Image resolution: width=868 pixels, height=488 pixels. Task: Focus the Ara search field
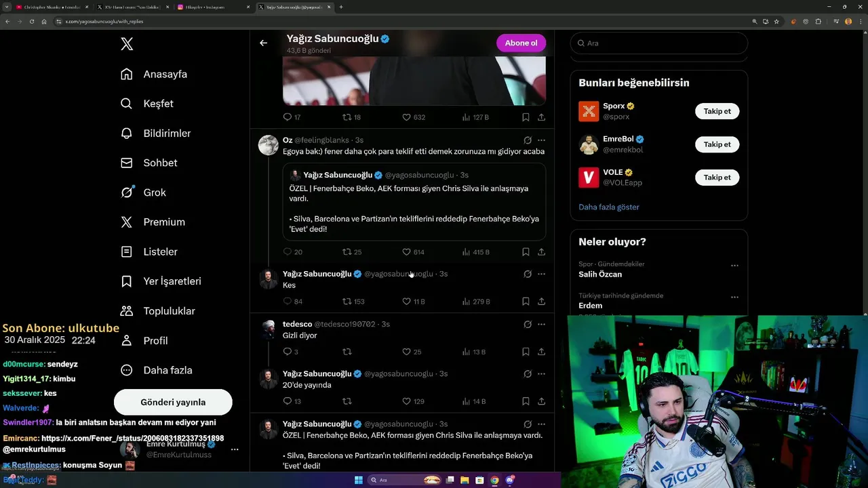pyautogui.click(x=659, y=43)
